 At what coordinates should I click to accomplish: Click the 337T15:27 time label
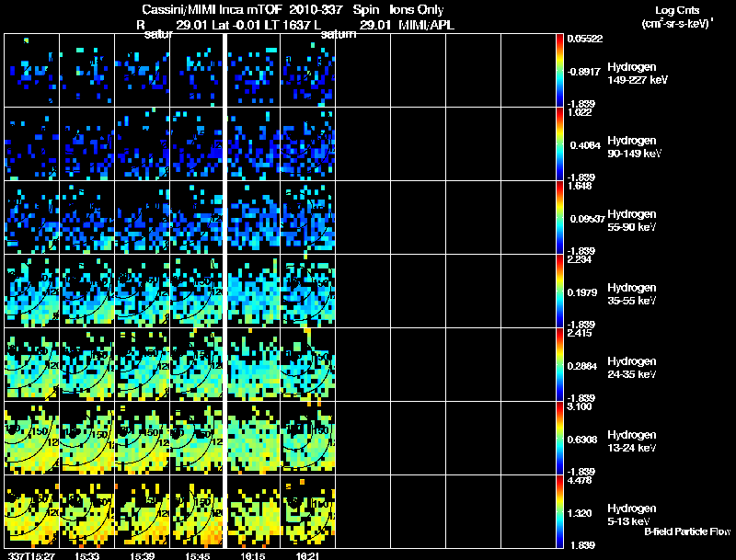[x=31, y=556]
